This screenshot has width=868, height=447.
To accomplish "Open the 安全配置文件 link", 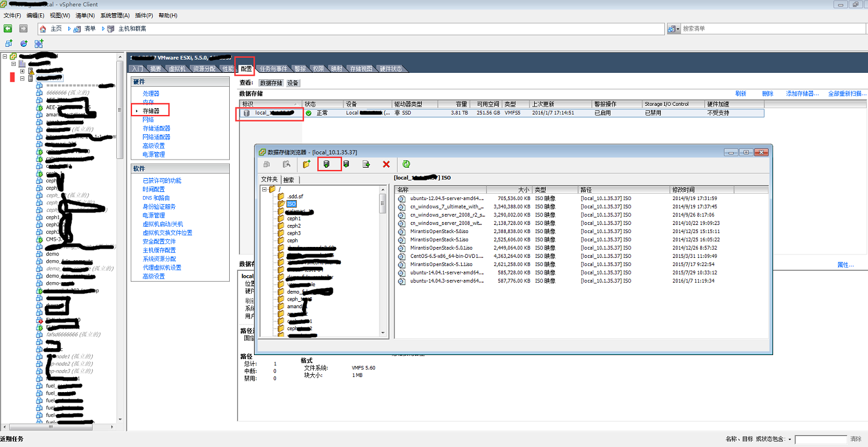I will pyautogui.click(x=159, y=241).
